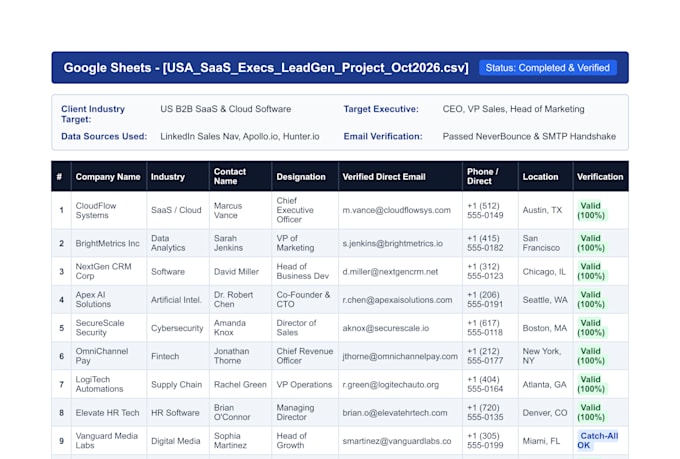This screenshot has height=459, width=680.
Task: Select contact name Sarah Jenkins
Action: pos(228,243)
